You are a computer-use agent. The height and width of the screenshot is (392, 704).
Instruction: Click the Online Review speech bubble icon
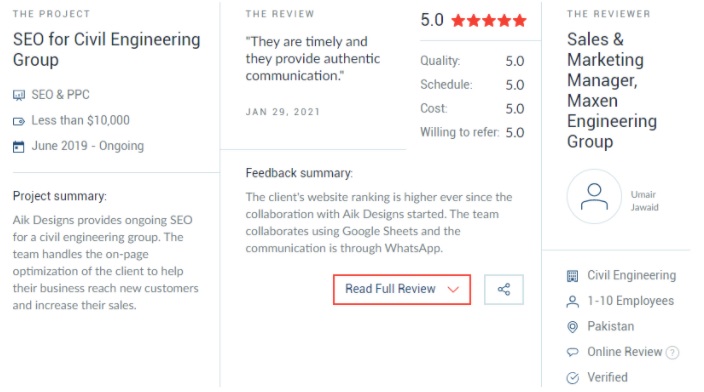pos(572,352)
